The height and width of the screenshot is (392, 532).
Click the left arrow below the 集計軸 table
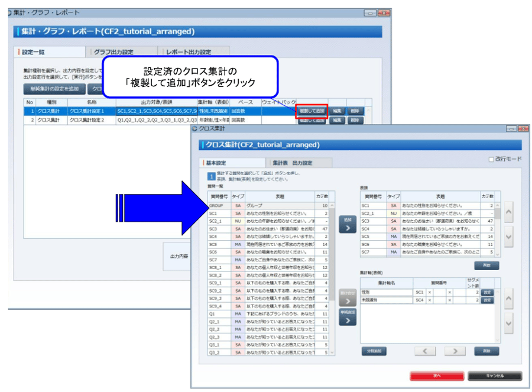click(x=426, y=351)
